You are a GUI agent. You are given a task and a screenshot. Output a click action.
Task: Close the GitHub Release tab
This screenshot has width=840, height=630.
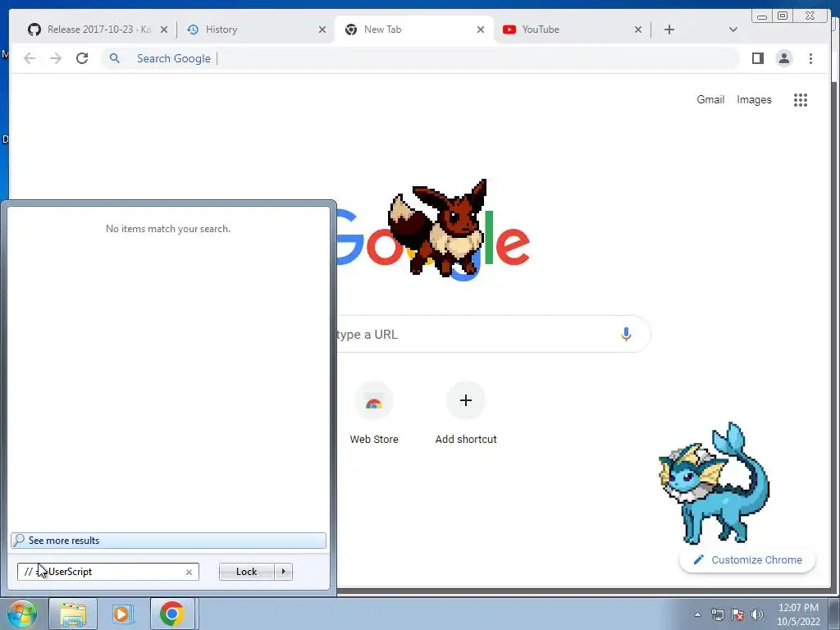(x=164, y=30)
